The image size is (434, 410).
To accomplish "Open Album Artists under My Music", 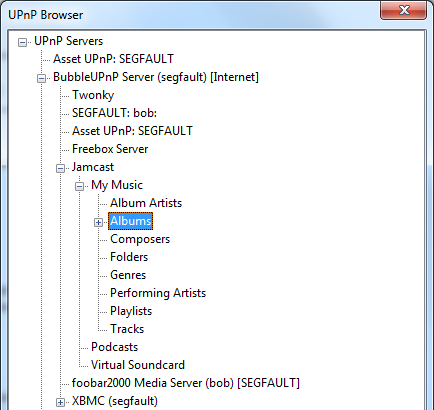I will pos(146,203).
